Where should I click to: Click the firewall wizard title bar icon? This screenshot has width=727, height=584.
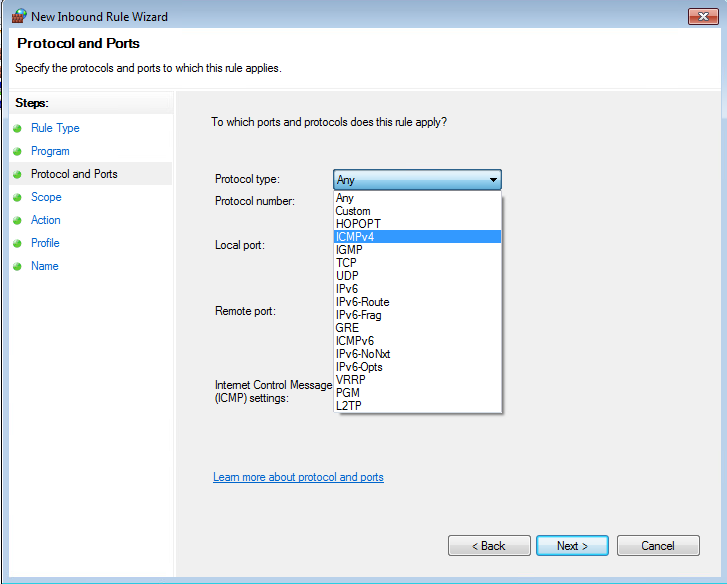(19, 16)
